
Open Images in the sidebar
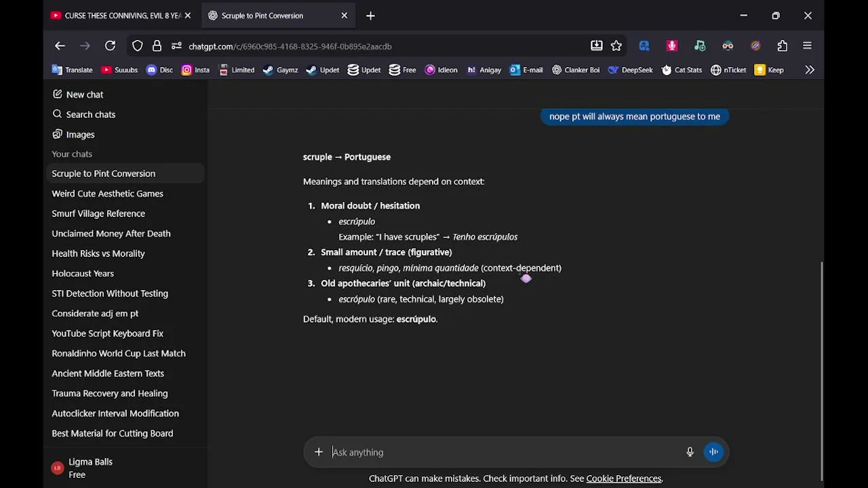(x=125, y=134)
